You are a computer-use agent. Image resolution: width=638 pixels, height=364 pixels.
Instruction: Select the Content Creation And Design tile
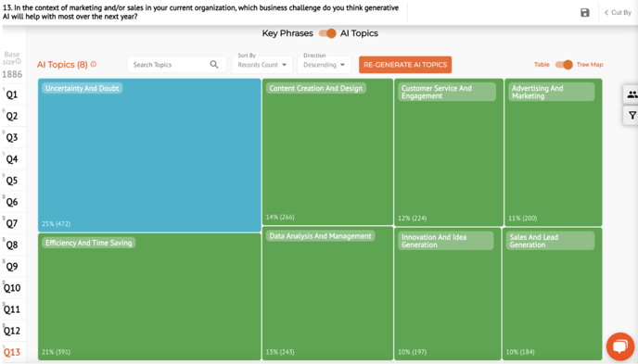[327, 152]
